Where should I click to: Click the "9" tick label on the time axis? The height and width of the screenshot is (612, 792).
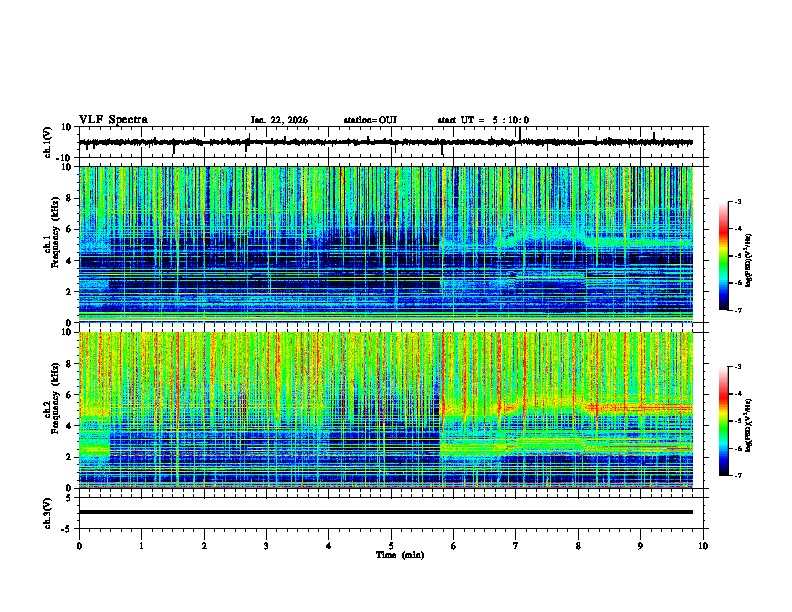click(x=640, y=546)
